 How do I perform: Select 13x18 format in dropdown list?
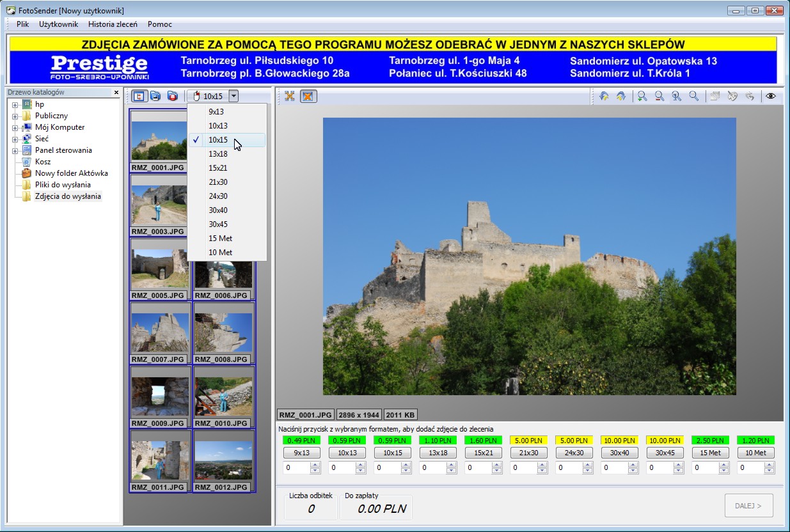218,154
